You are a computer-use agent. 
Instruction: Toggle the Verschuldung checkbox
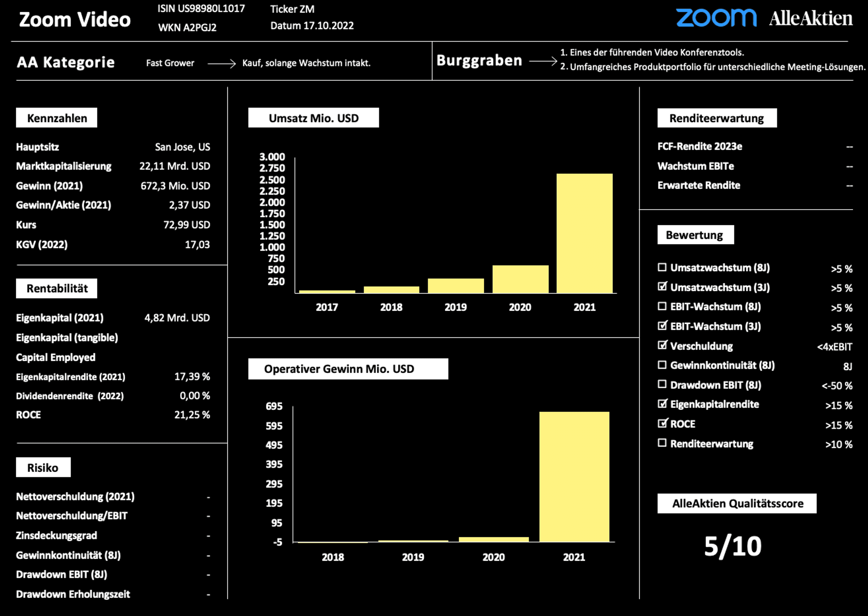(662, 345)
